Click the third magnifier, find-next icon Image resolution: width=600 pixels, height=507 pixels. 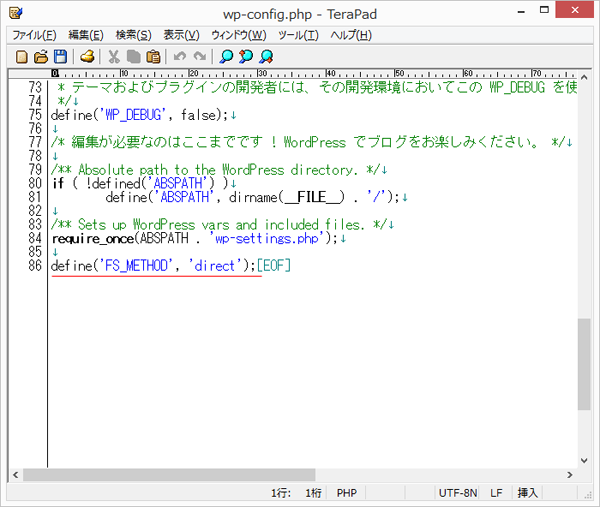[x=266, y=57]
